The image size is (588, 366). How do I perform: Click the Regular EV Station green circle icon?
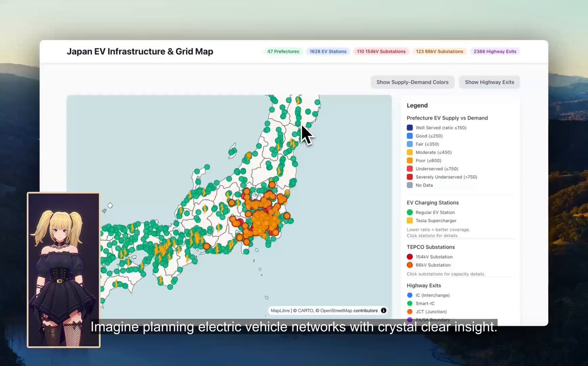click(410, 213)
